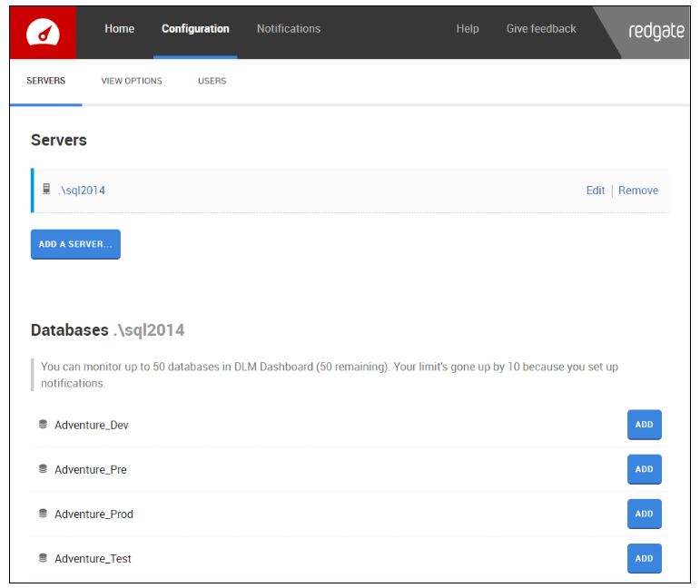Switch to the Users tab
700x588 pixels.
tap(212, 81)
